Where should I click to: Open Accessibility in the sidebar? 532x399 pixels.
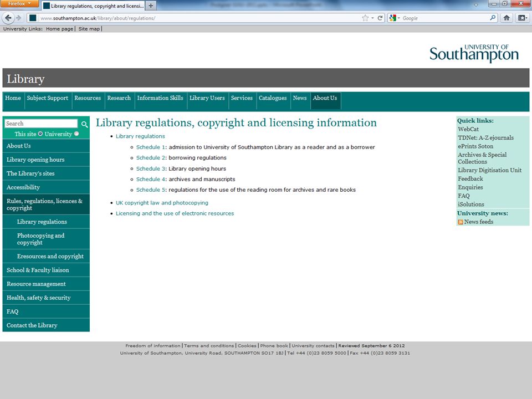pyautogui.click(x=46, y=187)
